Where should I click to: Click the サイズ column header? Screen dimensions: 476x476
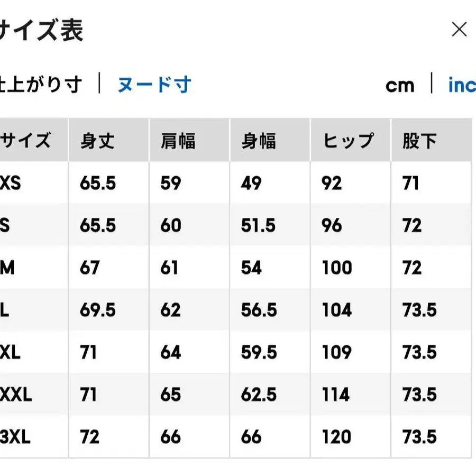click(25, 141)
